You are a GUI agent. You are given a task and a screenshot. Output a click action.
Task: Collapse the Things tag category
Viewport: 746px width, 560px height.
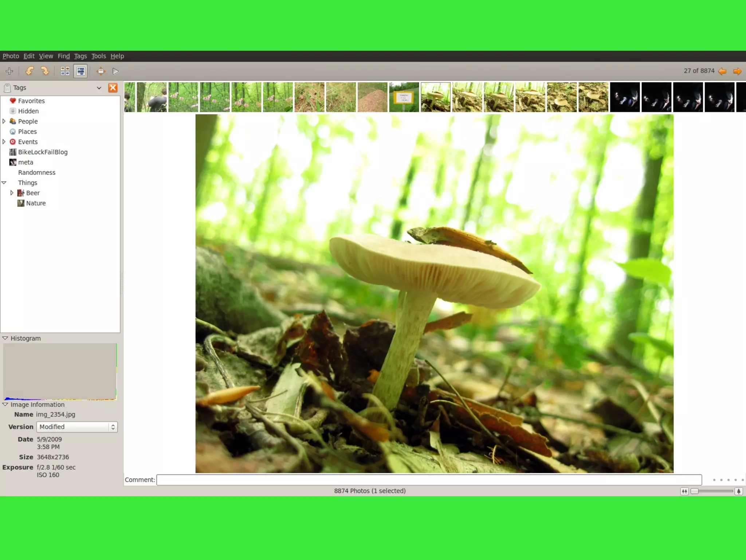point(4,183)
